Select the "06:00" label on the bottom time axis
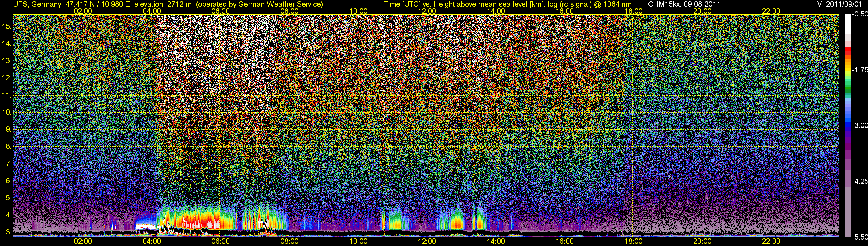868x246 pixels. tap(220, 241)
